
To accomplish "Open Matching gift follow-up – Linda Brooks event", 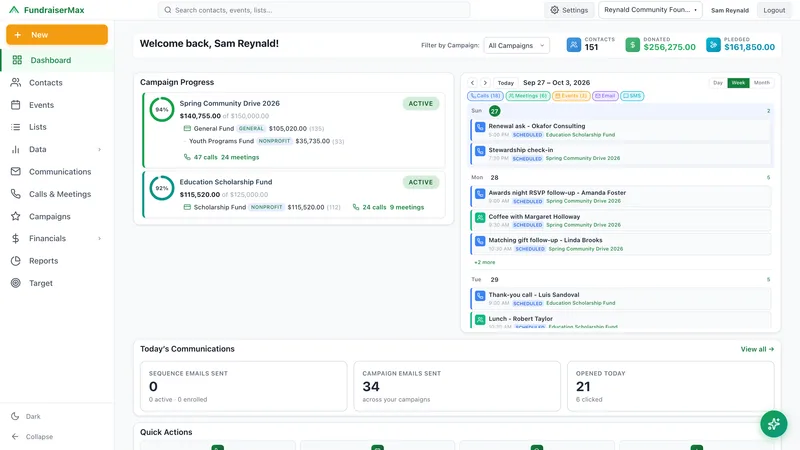I will [620, 244].
